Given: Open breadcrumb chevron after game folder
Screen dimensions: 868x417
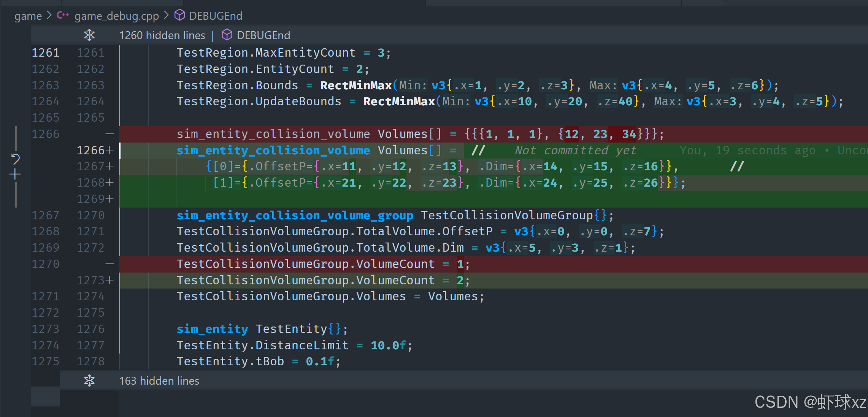Looking at the screenshot, I should click(x=49, y=16).
